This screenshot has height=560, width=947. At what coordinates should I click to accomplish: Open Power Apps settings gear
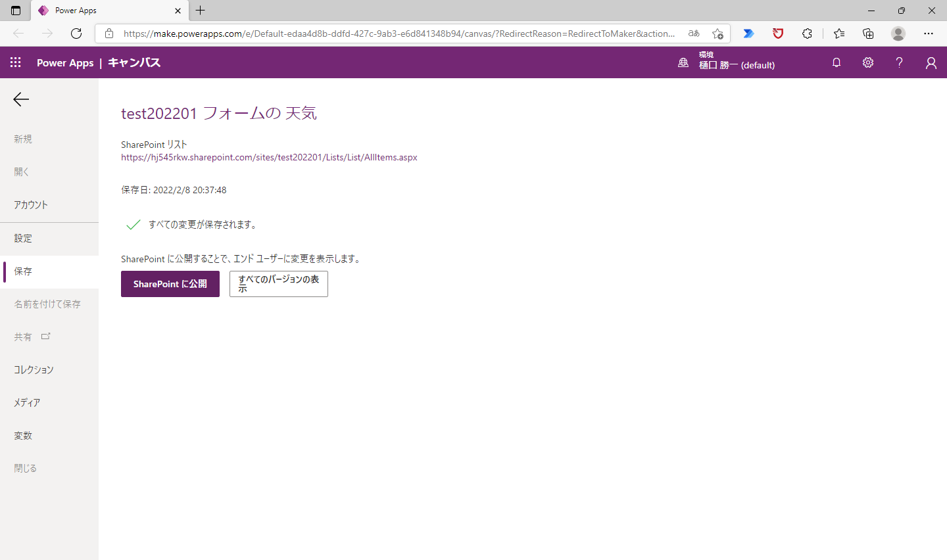pos(868,62)
